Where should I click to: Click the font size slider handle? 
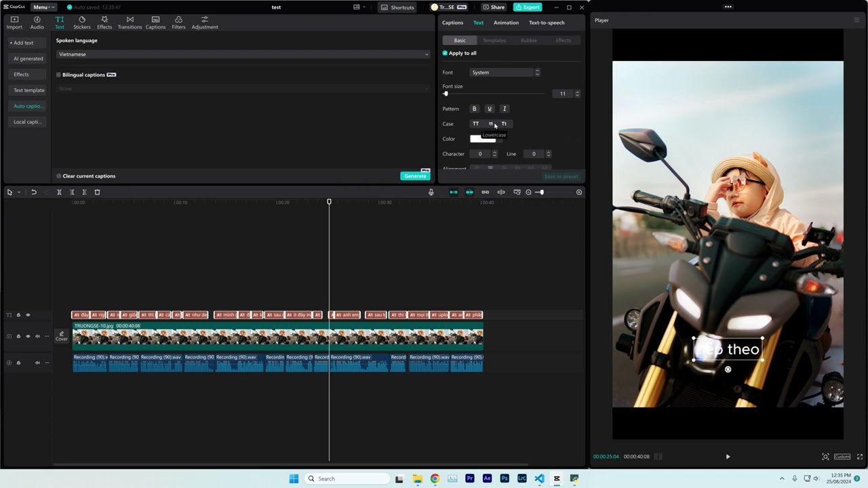tap(446, 94)
